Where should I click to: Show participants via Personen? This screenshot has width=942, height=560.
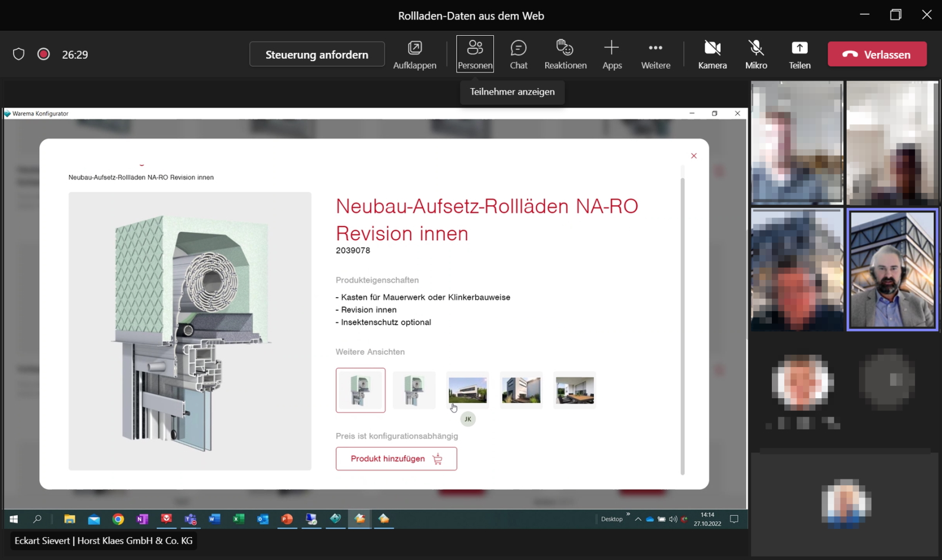(475, 54)
